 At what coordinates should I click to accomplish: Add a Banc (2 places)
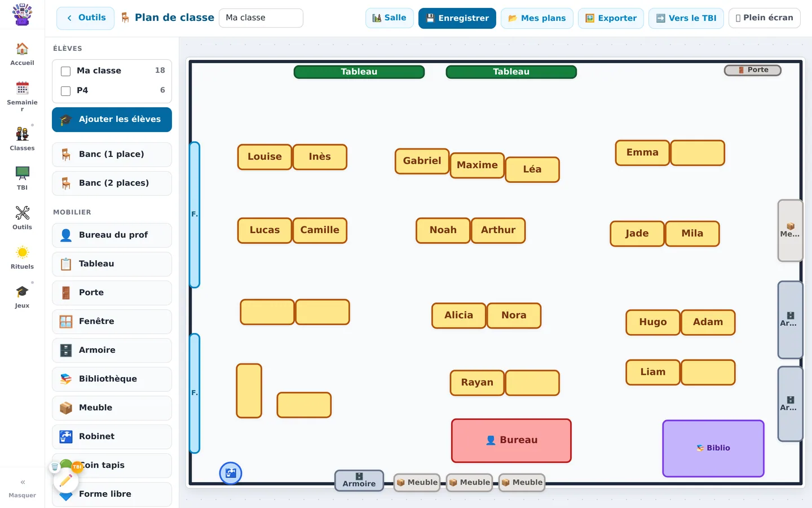click(112, 183)
